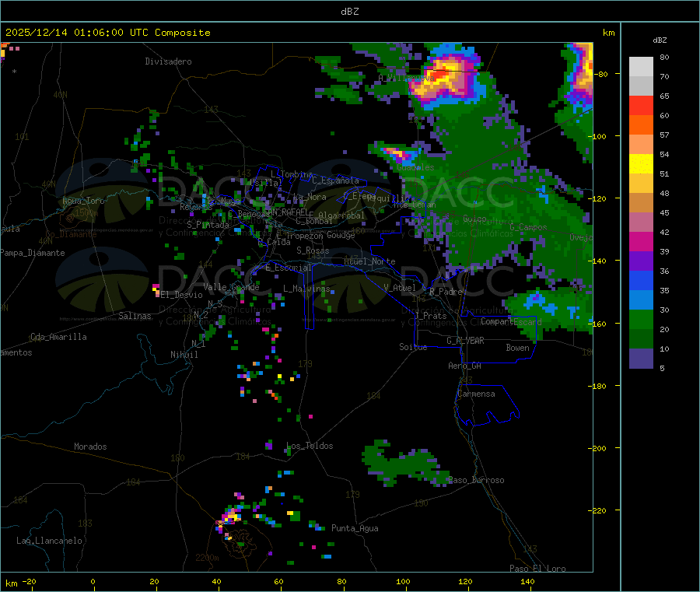Screen dimensions: 700x592
Task: Click the Atuel_Norte location label
Action: pos(369,261)
